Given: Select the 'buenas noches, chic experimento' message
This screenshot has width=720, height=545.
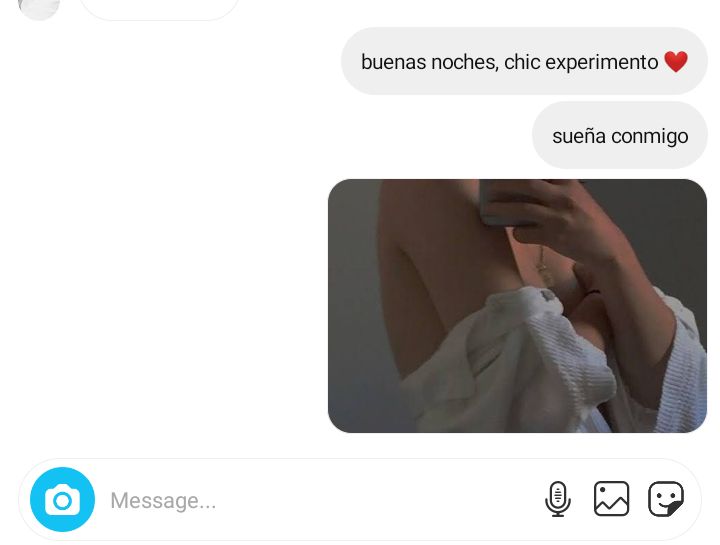Looking at the screenshot, I should (x=524, y=61).
